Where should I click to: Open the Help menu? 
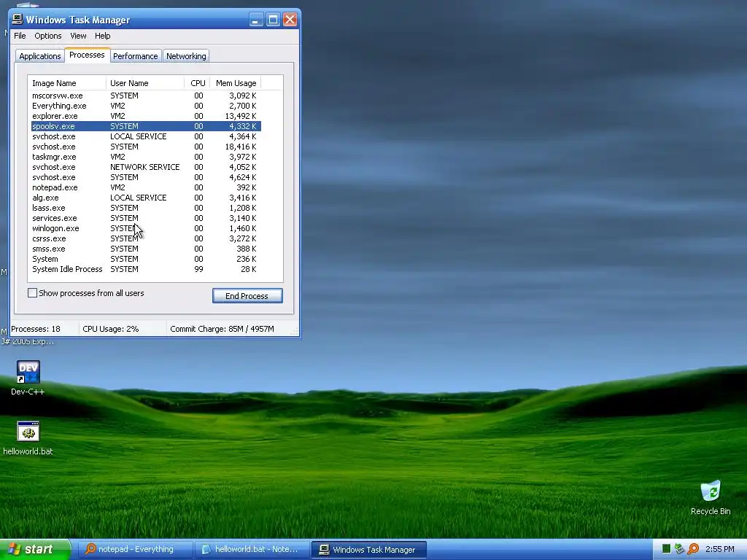[102, 36]
